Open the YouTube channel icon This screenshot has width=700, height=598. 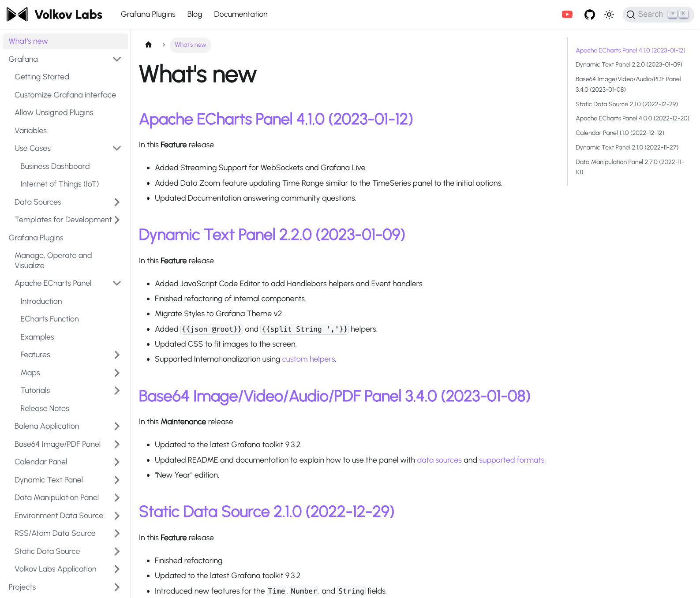coord(567,15)
